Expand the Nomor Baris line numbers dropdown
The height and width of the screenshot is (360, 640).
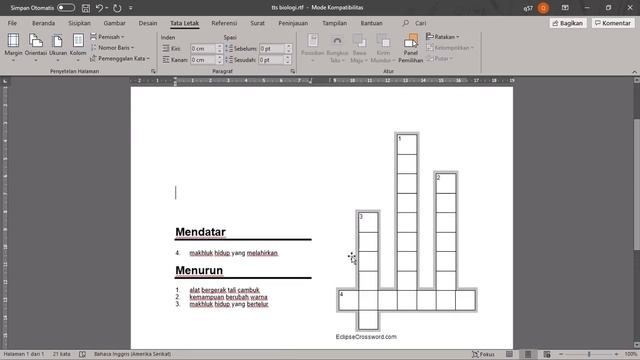tap(112, 48)
